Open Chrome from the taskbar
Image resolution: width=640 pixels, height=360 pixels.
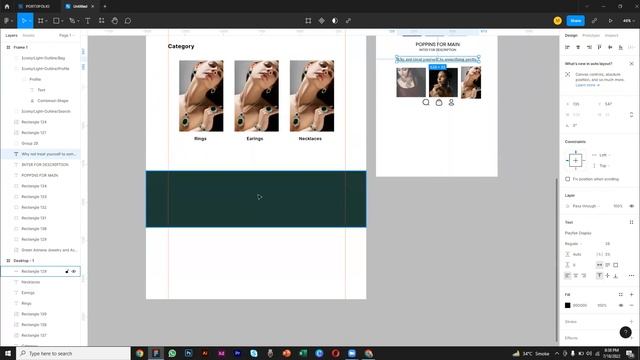coord(140,353)
